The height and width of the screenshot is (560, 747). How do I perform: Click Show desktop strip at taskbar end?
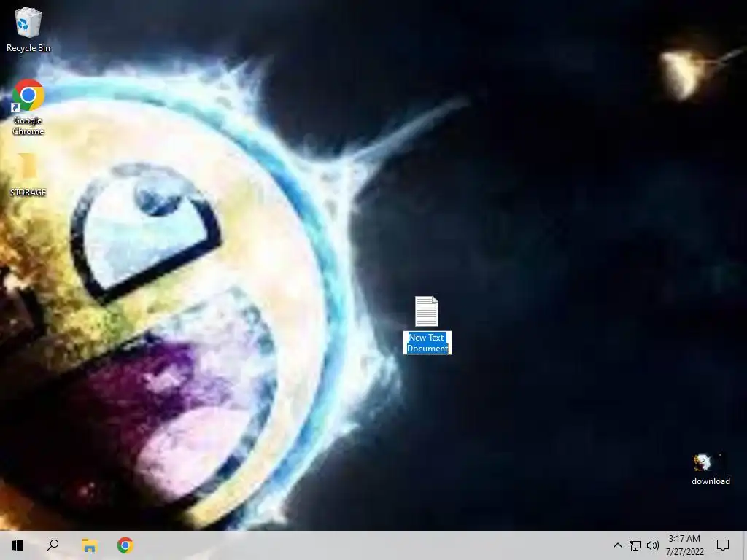pos(745,545)
